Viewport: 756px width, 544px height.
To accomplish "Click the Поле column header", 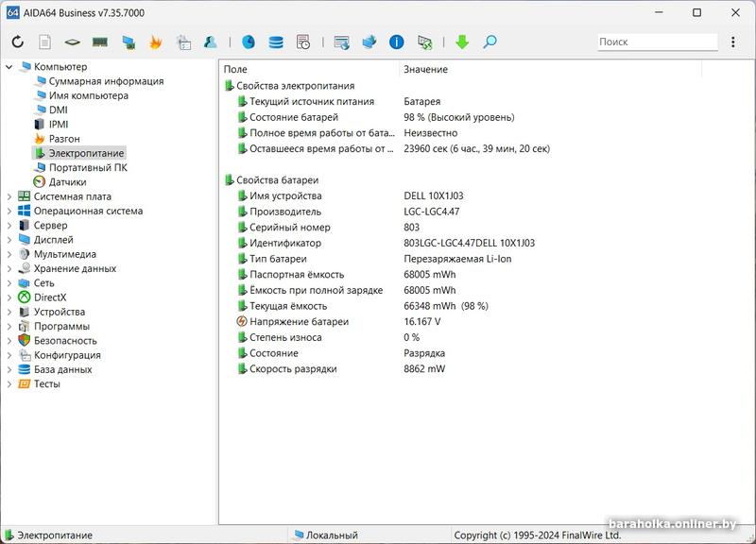I will point(309,69).
